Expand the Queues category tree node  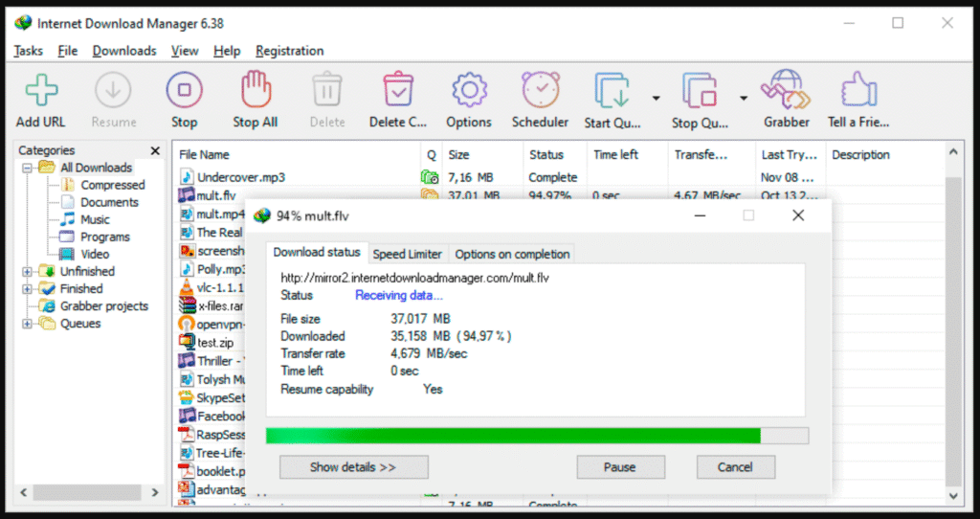click(27, 324)
